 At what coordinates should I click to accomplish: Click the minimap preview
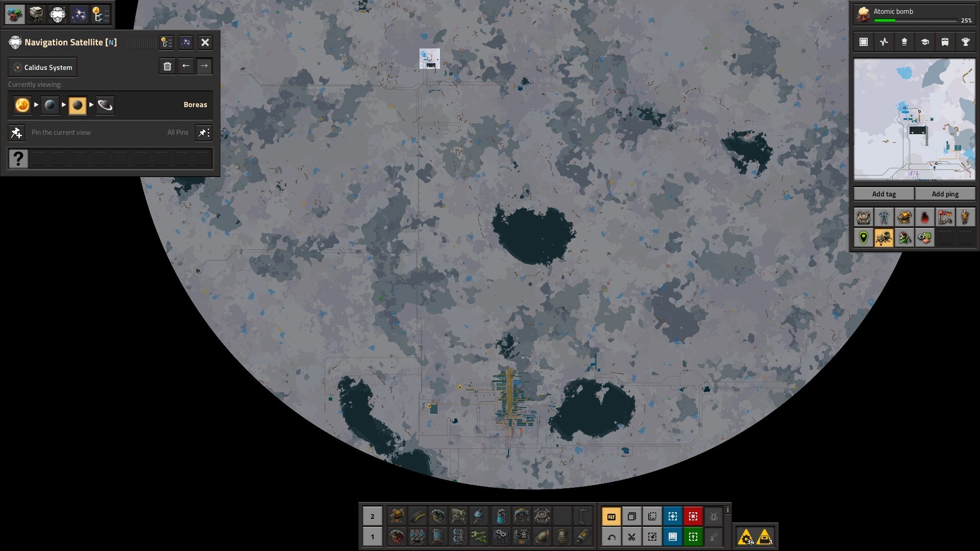point(914,119)
